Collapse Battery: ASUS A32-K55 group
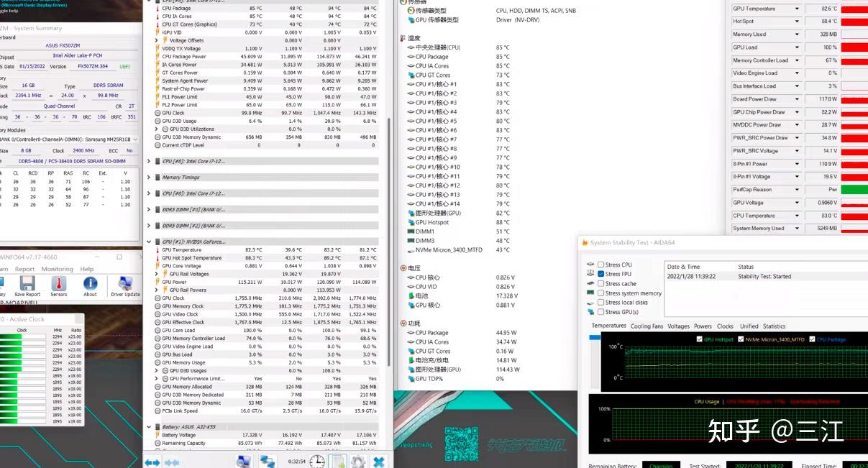This screenshot has width=868, height=468. (149, 427)
